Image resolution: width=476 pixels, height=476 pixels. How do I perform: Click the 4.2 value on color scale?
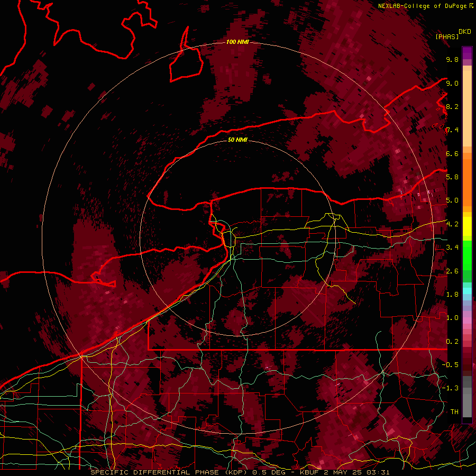452,224
